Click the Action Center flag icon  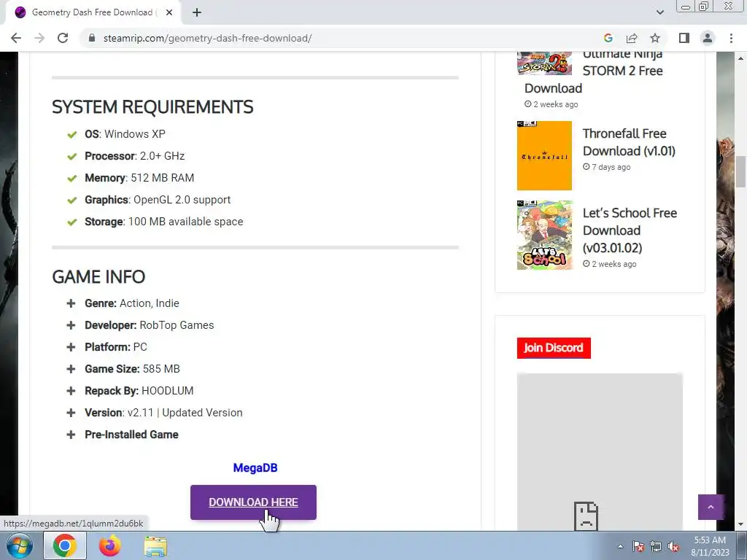click(638, 546)
